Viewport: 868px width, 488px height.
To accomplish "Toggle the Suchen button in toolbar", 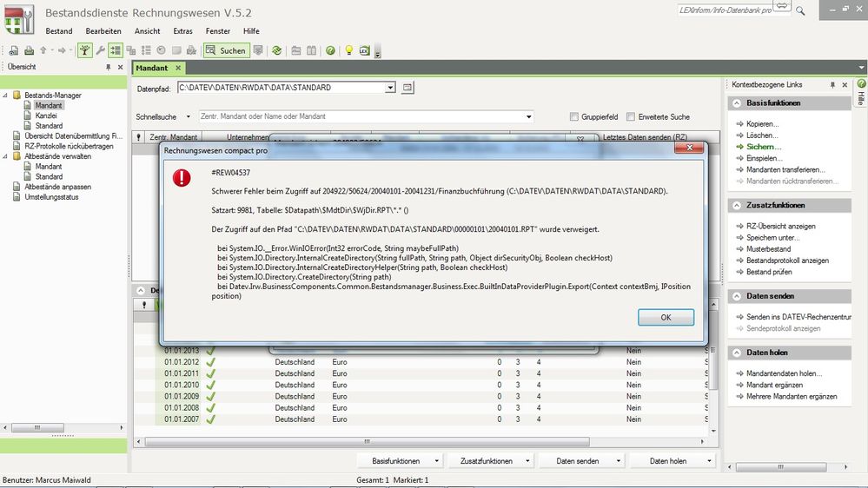I will click(x=227, y=50).
